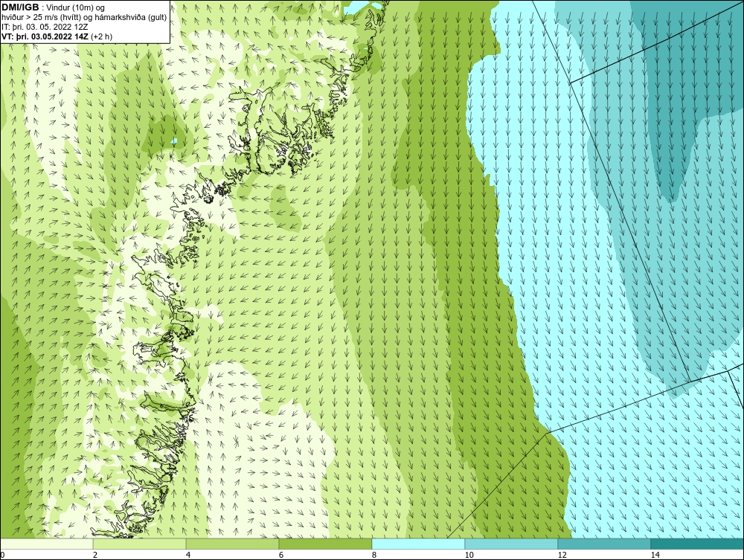
Task: Click the 4–6 m/s medium green swatch
Action: coord(232,544)
